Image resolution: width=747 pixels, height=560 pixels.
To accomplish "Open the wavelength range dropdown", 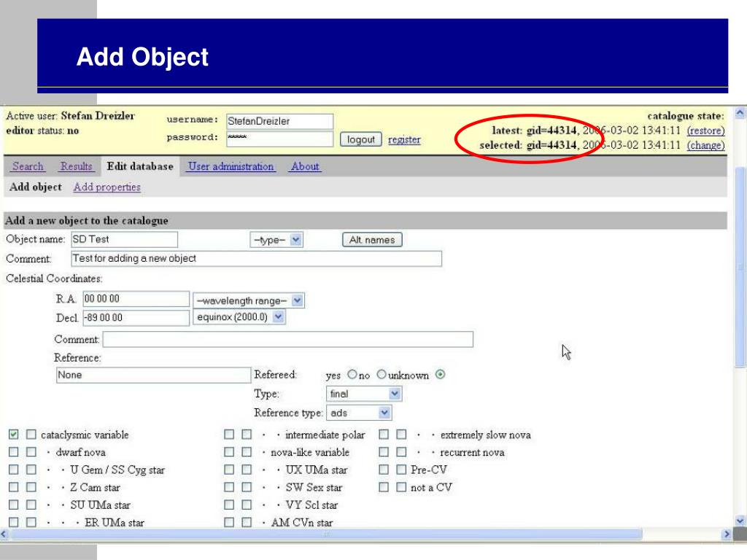I will (249, 300).
